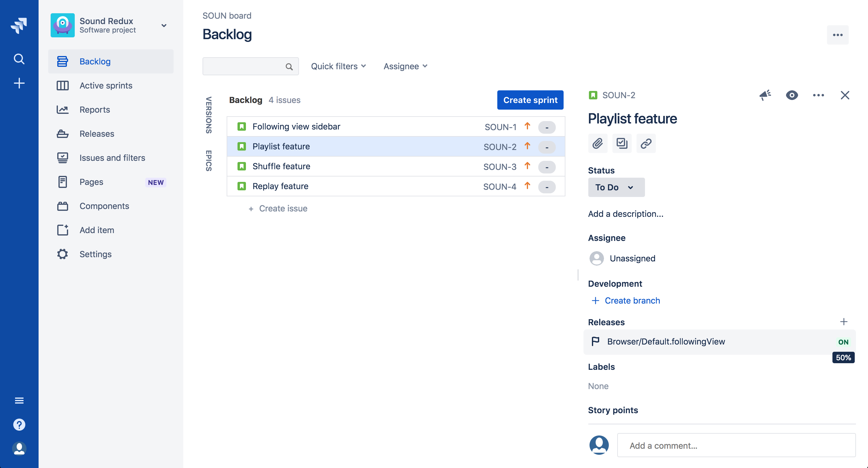The height and width of the screenshot is (468, 868).
Task: Click the create subtask checklist icon
Action: click(622, 143)
